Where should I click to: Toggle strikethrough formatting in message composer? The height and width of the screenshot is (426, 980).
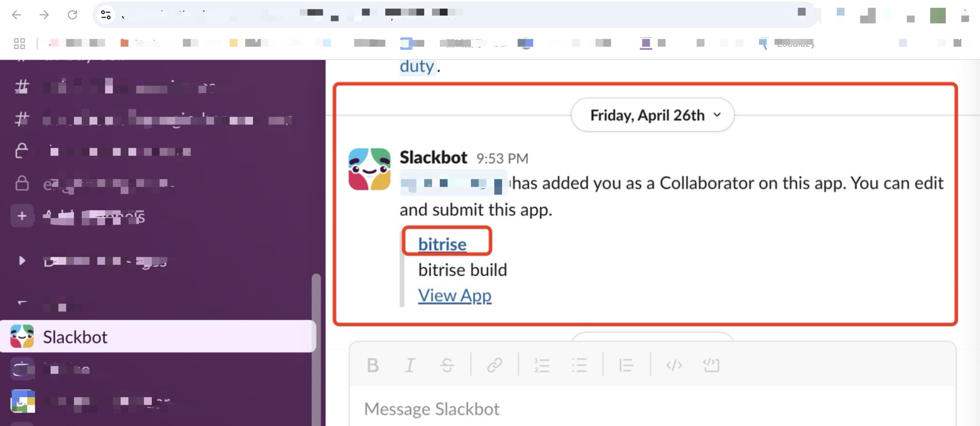(447, 365)
